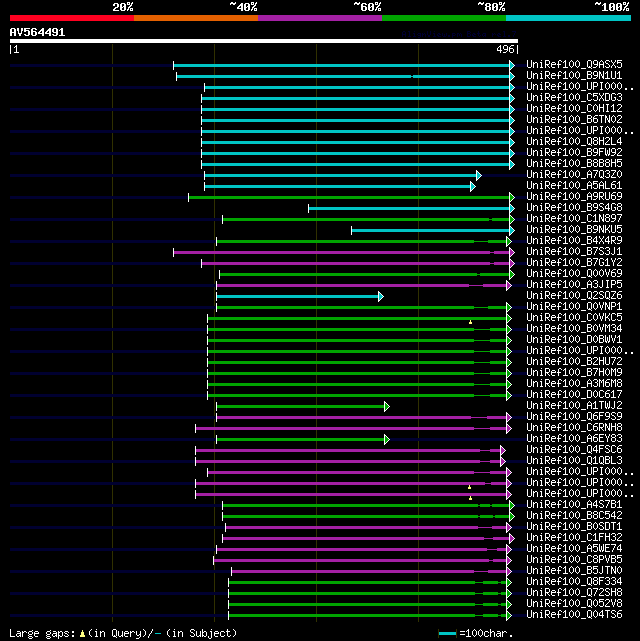Select the UniRef100_B9FW92 label
640x641 pixels.
pos(574,152)
